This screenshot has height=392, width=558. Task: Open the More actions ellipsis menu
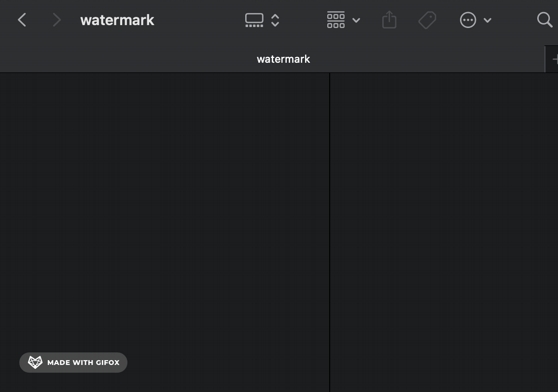468,20
